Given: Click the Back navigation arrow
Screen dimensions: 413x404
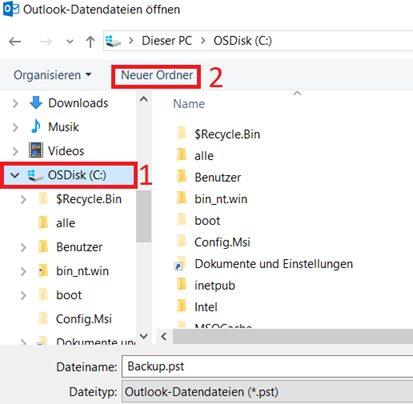Looking at the screenshot, I should point(15,42).
